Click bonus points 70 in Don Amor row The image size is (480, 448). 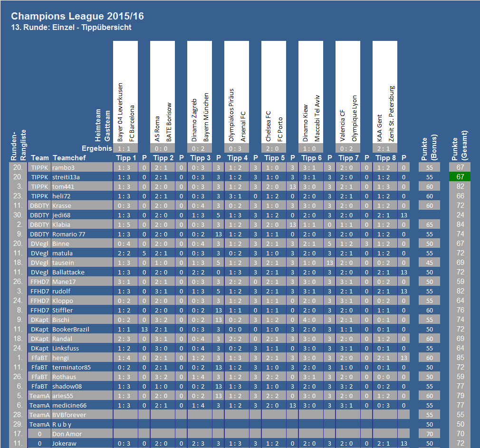(429, 434)
